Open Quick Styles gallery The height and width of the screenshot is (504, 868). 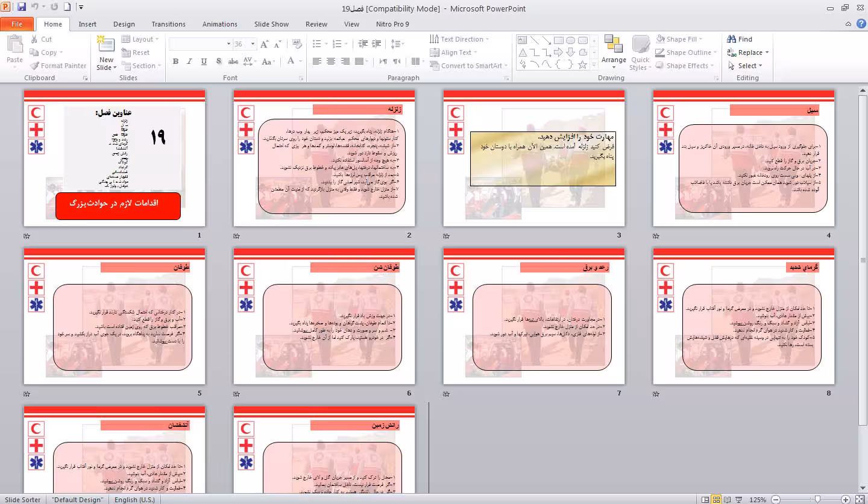pyautogui.click(x=640, y=53)
